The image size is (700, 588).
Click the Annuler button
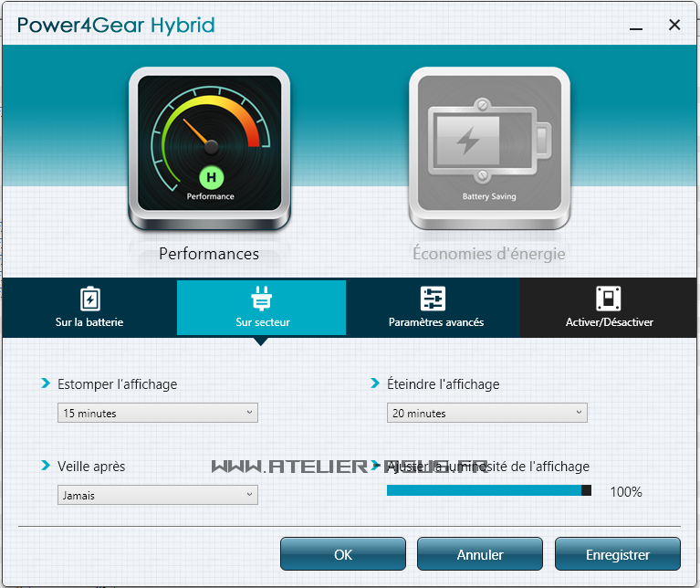pos(480,554)
